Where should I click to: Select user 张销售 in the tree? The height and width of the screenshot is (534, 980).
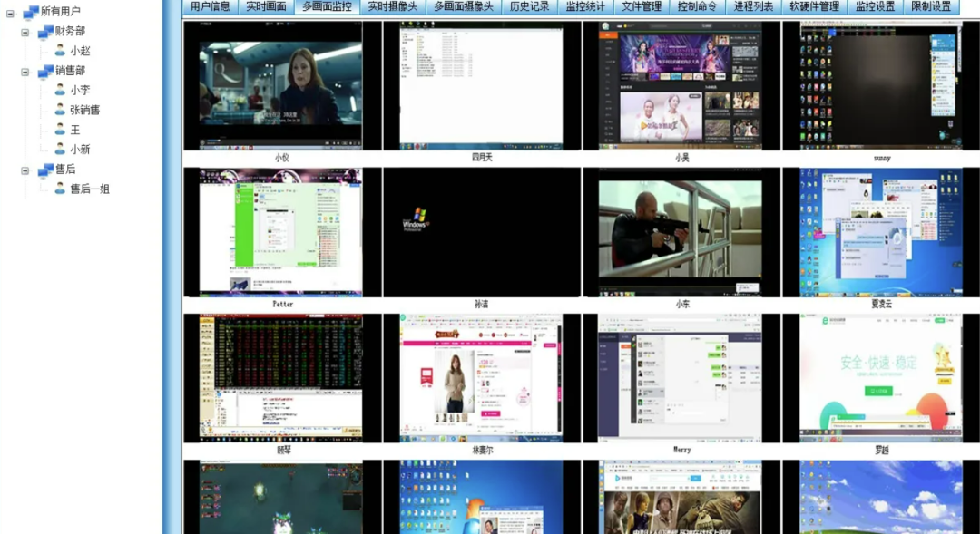coord(85,111)
